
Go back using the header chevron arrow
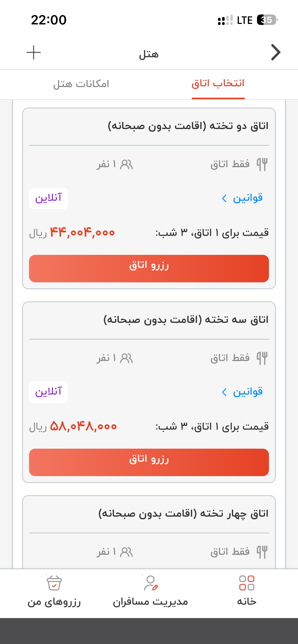[x=276, y=52]
